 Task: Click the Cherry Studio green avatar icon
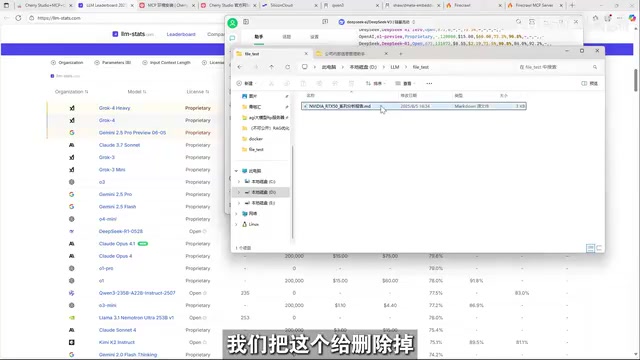(x=232, y=23)
